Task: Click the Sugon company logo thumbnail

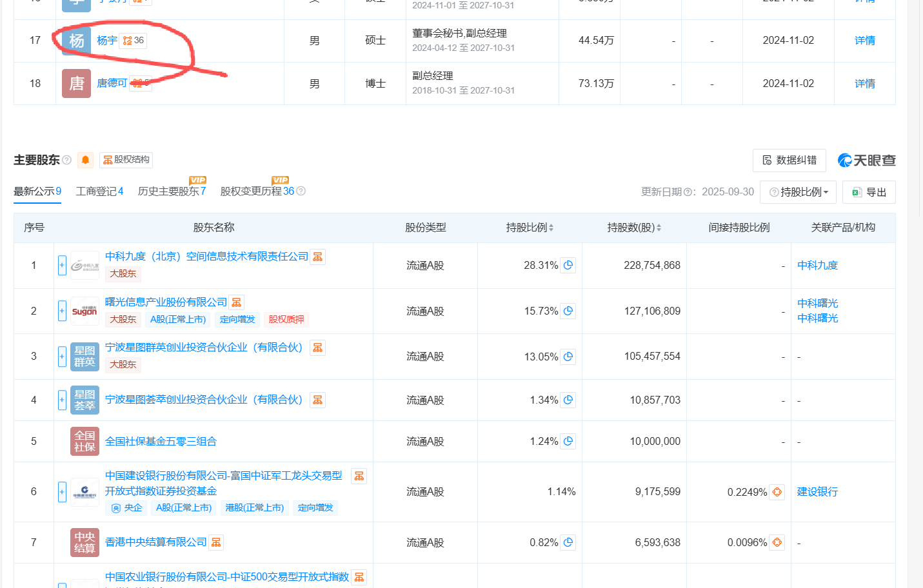Action: point(84,311)
